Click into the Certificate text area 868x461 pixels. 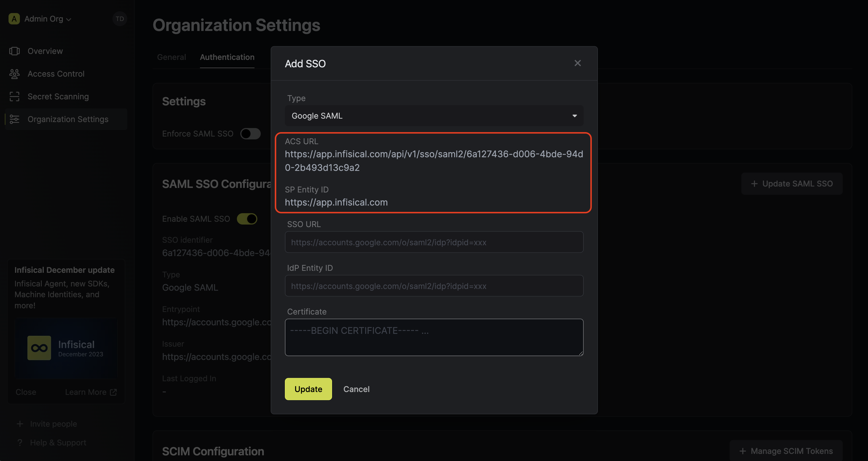434,337
